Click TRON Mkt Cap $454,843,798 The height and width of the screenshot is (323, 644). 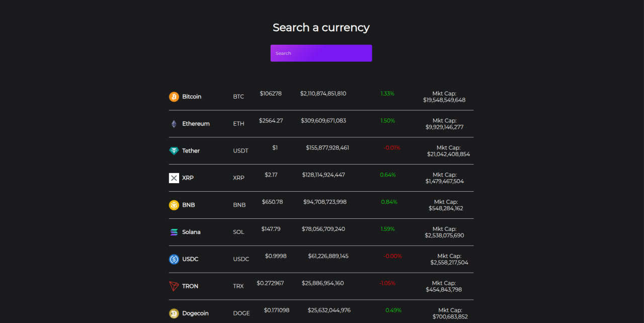tap(444, 287)
